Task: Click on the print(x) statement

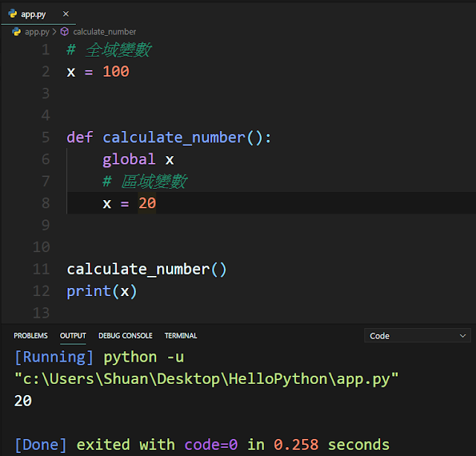Action: pos(102,291)
